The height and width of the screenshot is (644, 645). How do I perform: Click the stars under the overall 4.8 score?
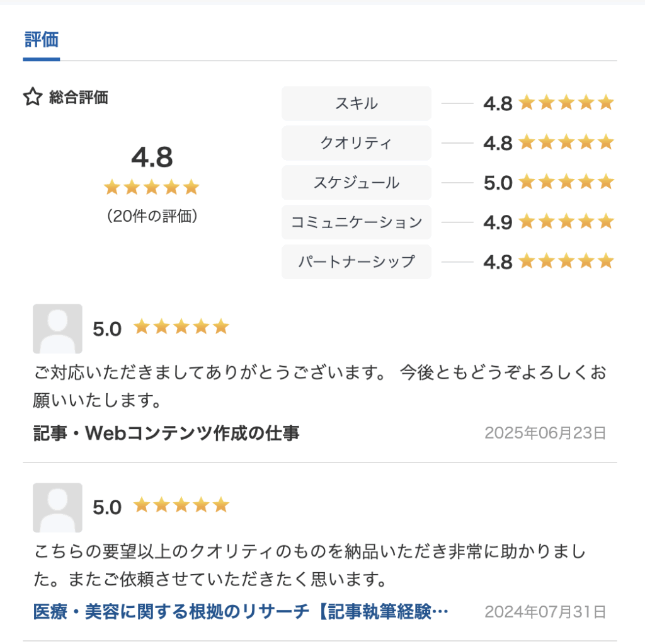point(151,187)
